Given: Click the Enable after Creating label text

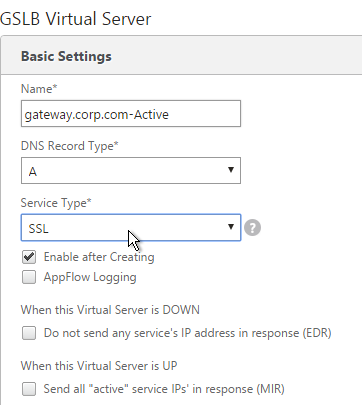Looking at the screenshot, I should (99, 257).
